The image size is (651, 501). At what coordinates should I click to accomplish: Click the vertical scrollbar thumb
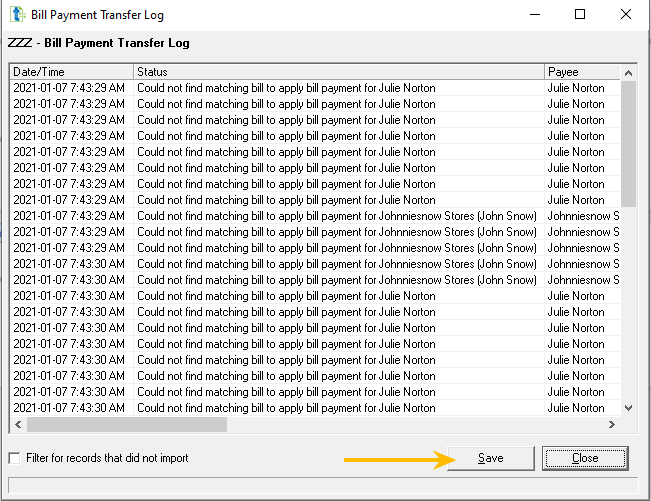pyautogui.click(x=629, y=144)
